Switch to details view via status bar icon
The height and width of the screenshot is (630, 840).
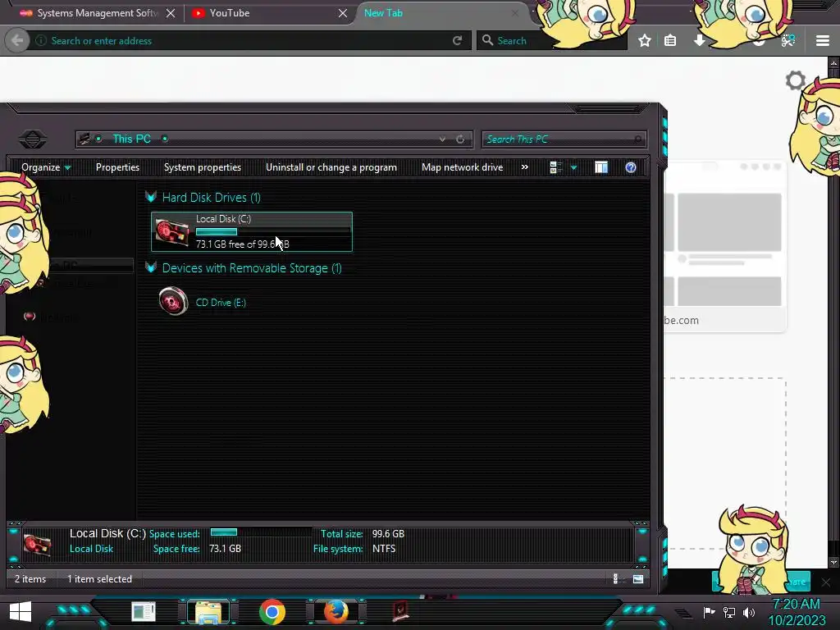(x=618, y=578)
